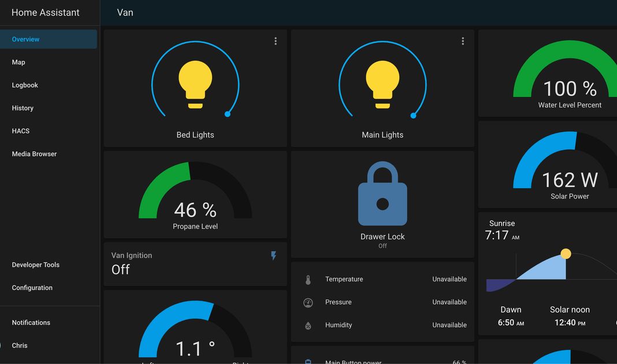Screen dimensions: 617x364
Task: Toggle the Bed Lights bulb icon
Action: point(195,85)
